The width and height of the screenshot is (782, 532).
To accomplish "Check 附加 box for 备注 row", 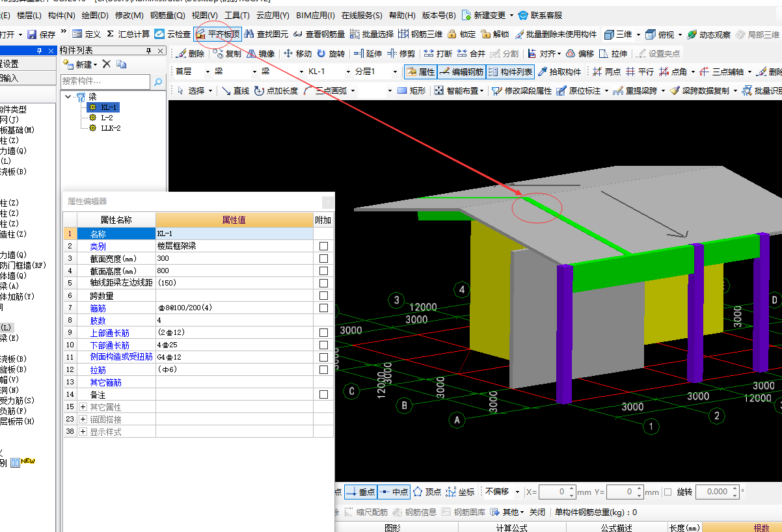I will (x=323, y=395).
